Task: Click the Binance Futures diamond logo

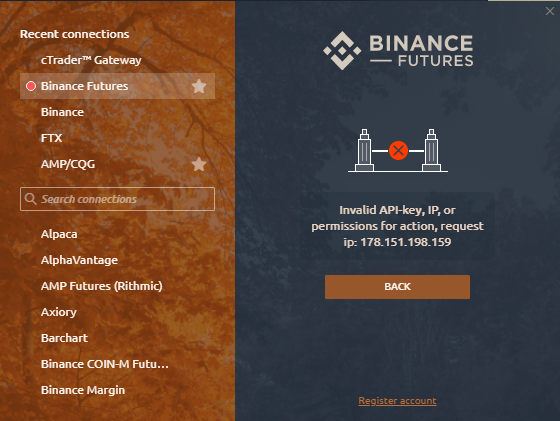Action: click(342, 50)
